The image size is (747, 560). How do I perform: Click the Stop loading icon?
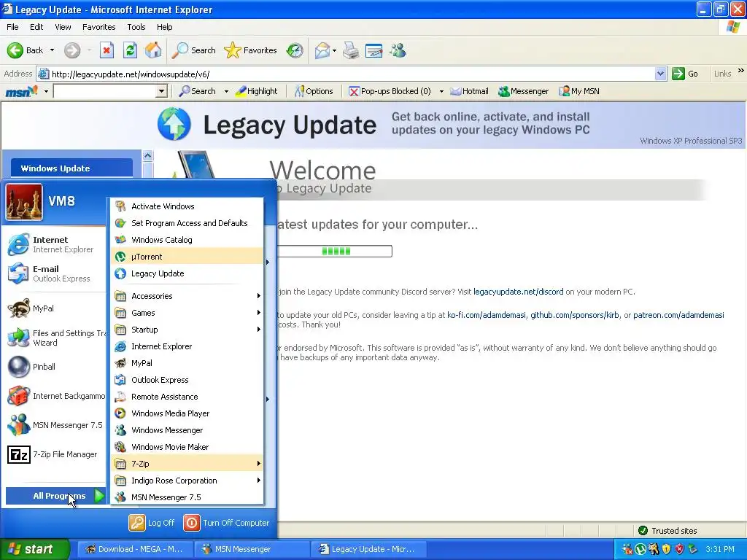(107, 50)
